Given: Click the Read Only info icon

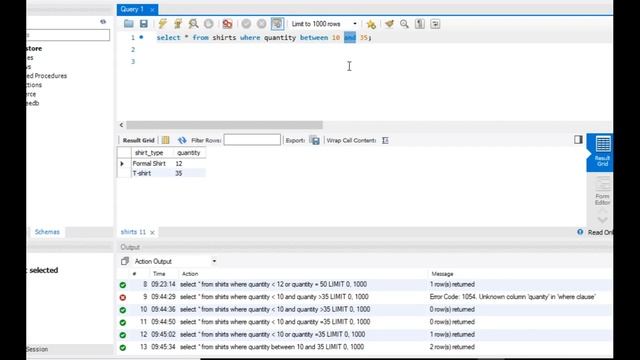Looking at the screenshot, I should [580, 232].
